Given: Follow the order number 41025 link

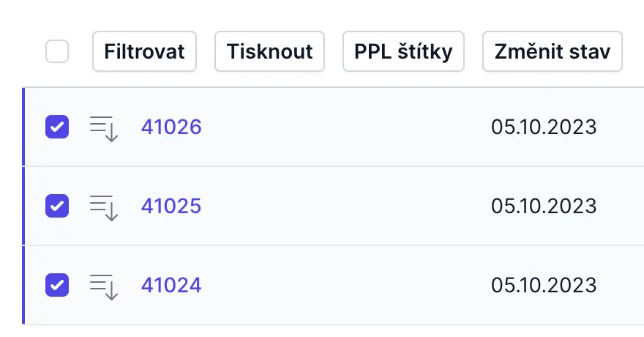Looking at the screenshot, I should click(x=171, y=207).
